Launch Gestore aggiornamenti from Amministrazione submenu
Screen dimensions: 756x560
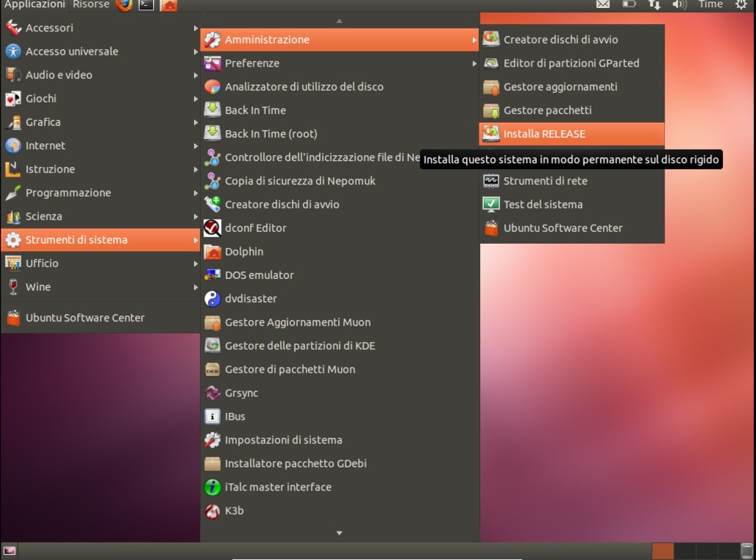572,87
